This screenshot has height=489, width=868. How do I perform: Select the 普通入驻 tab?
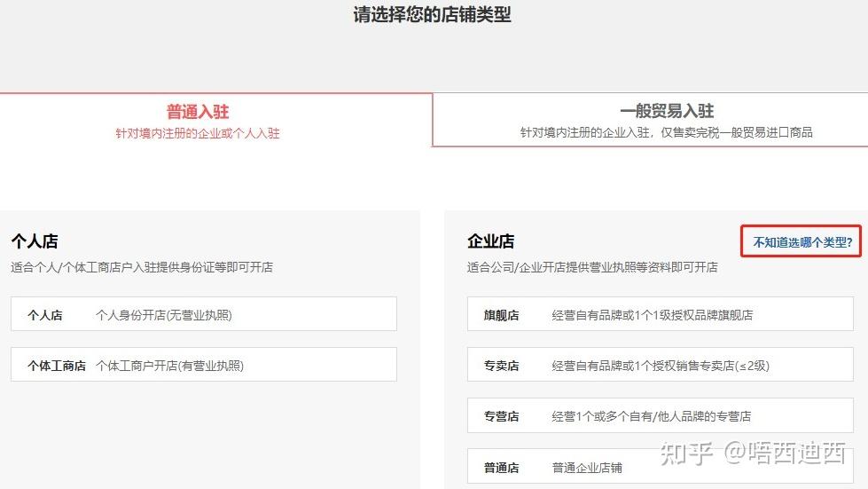215,121
